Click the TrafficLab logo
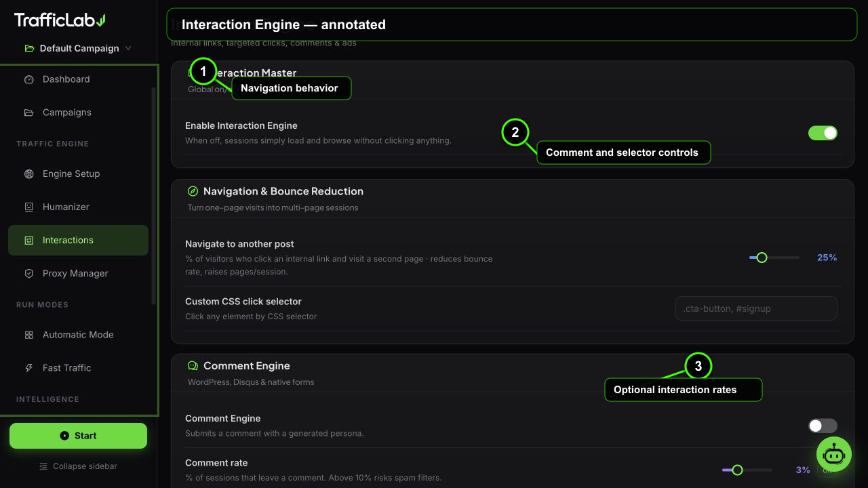Screen dimensions: 868x488 pyautogui.click(x=60, y=20)
